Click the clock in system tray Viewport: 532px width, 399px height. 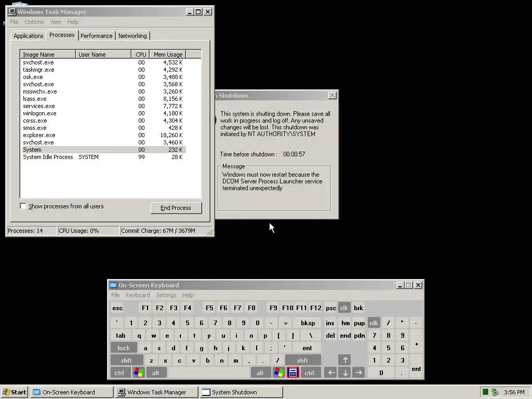(x=514, y=392)
